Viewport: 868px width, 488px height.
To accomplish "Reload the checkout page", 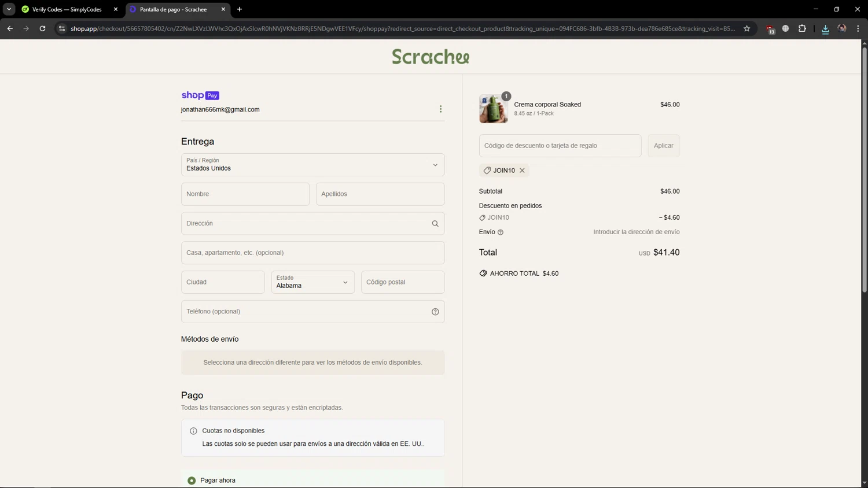I will click(42, 28).
